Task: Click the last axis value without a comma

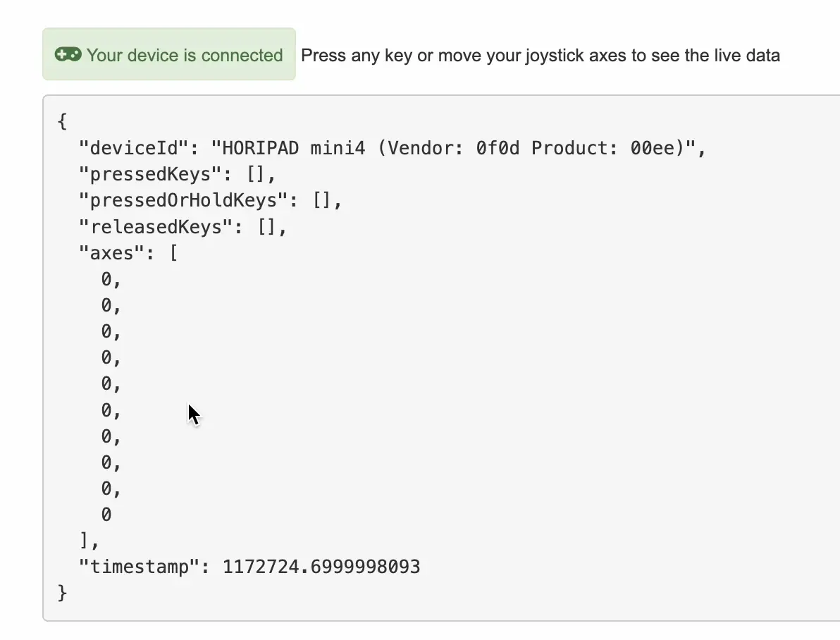Action: click(106, 515)
